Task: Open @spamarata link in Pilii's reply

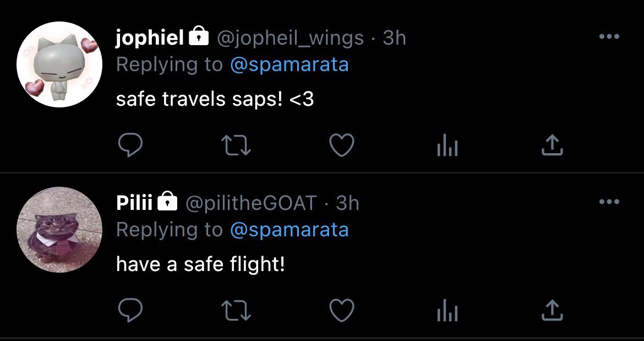Action: pyautogui.click(x=289, y=230)
